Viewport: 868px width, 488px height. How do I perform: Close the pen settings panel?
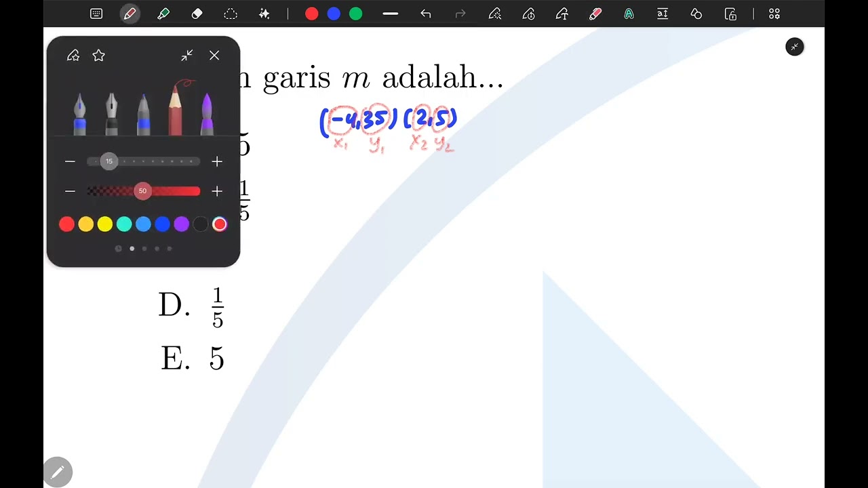tap(214, 56)
